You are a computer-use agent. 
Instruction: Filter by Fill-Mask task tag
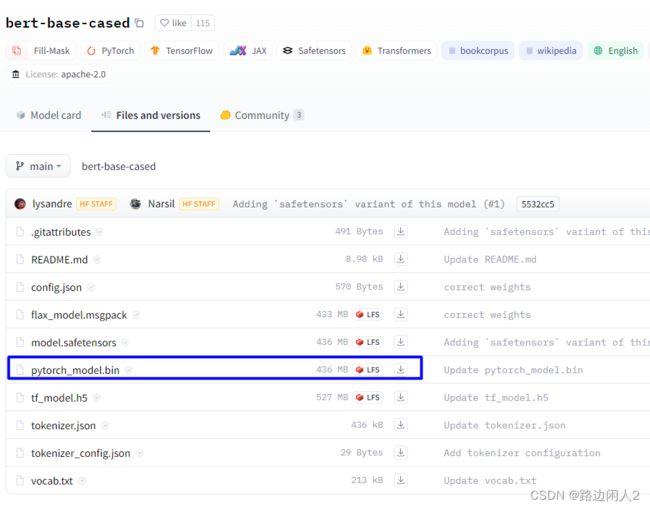point(41,51)
